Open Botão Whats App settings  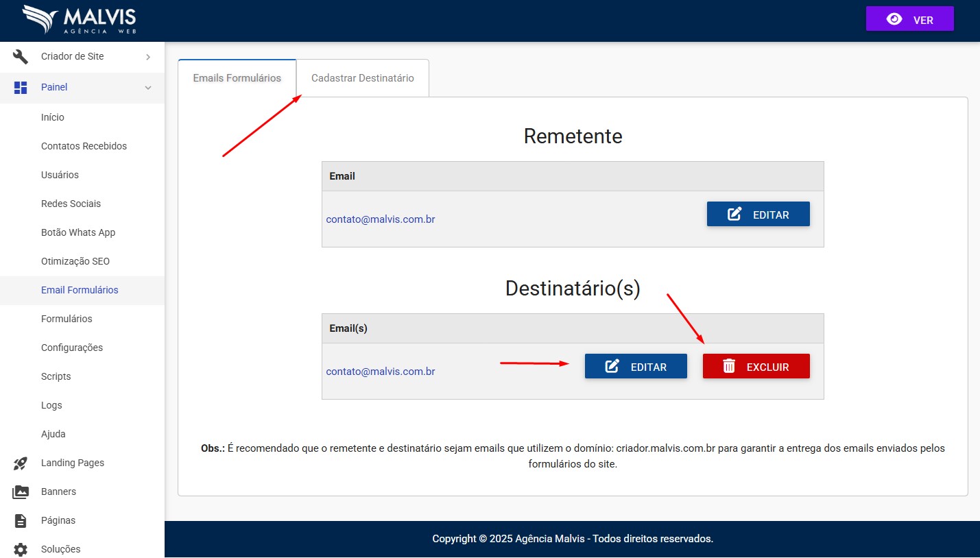click(78, 232)
